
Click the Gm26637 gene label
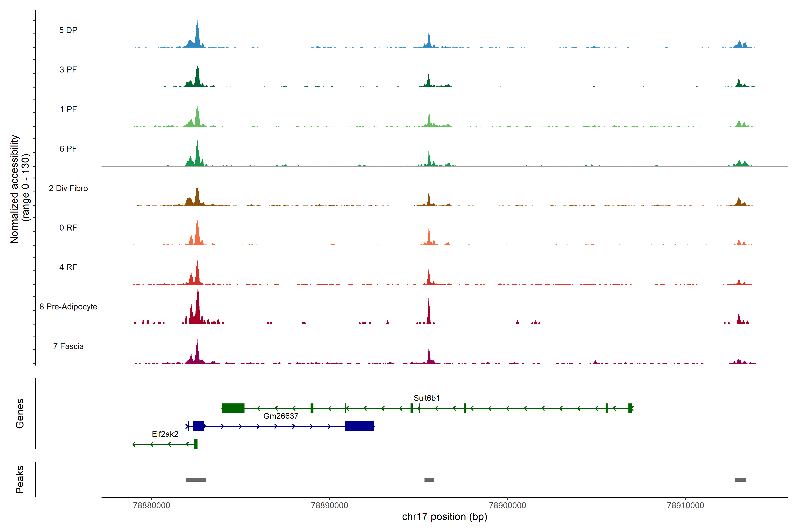pos(281,416)
